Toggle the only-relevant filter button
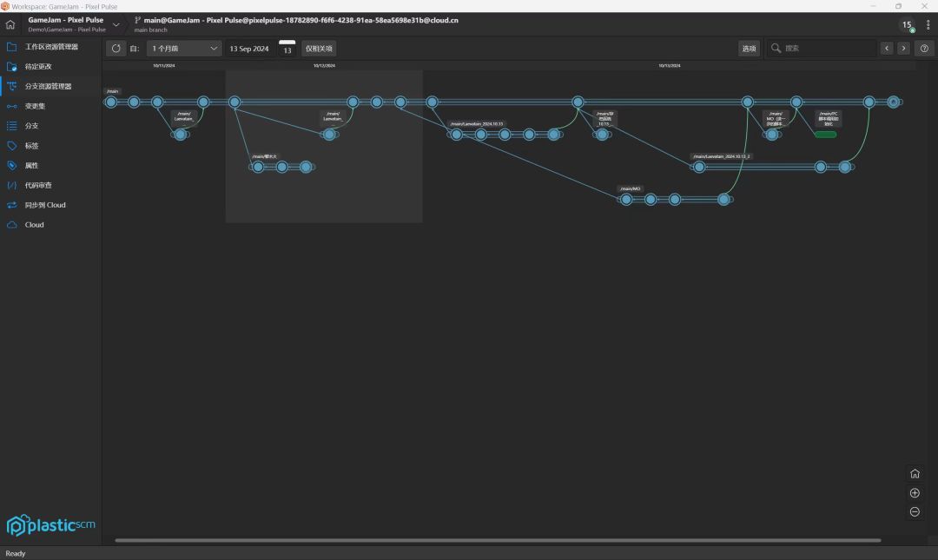The image size is (938, 560). pyautogui.click(x=319, y=49)
